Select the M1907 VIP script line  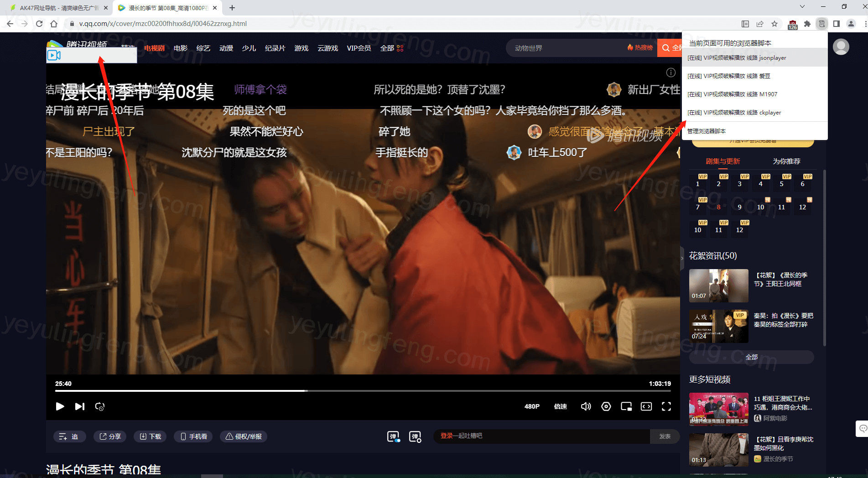(x=755, y=94)
